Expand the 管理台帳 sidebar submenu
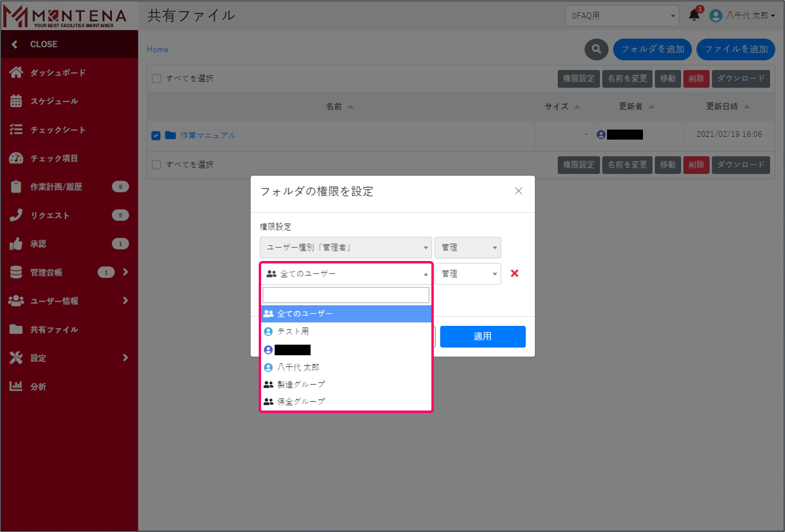The image size is (785, 532). click(x=125, y=272)
